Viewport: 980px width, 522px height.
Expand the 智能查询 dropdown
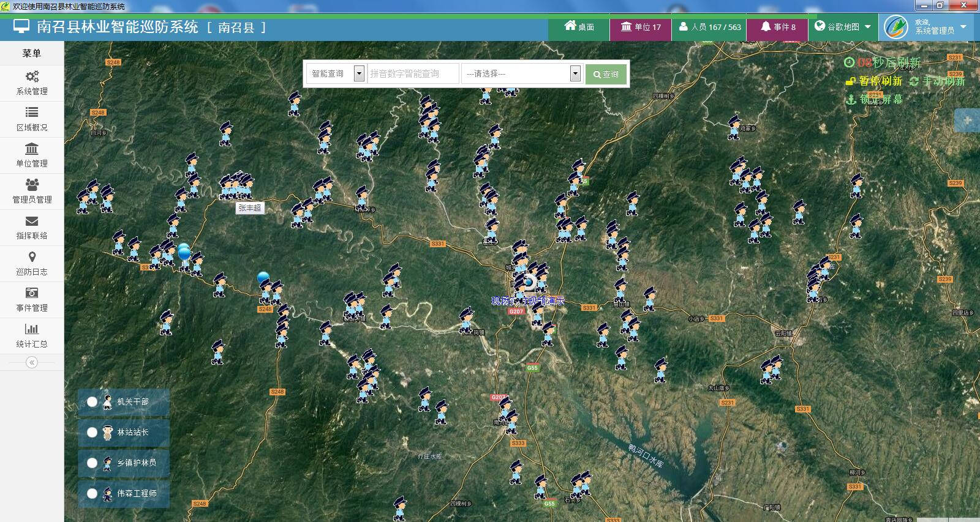[x=359, y=73]
